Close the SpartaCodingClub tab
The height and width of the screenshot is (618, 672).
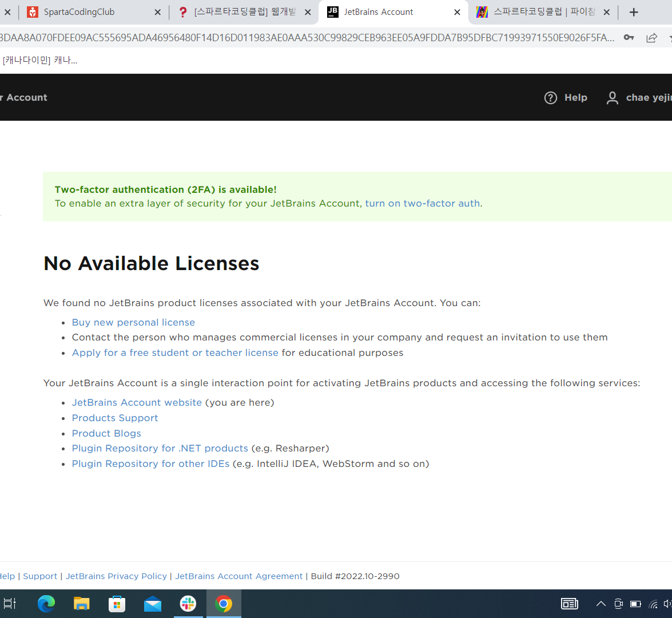158,13
